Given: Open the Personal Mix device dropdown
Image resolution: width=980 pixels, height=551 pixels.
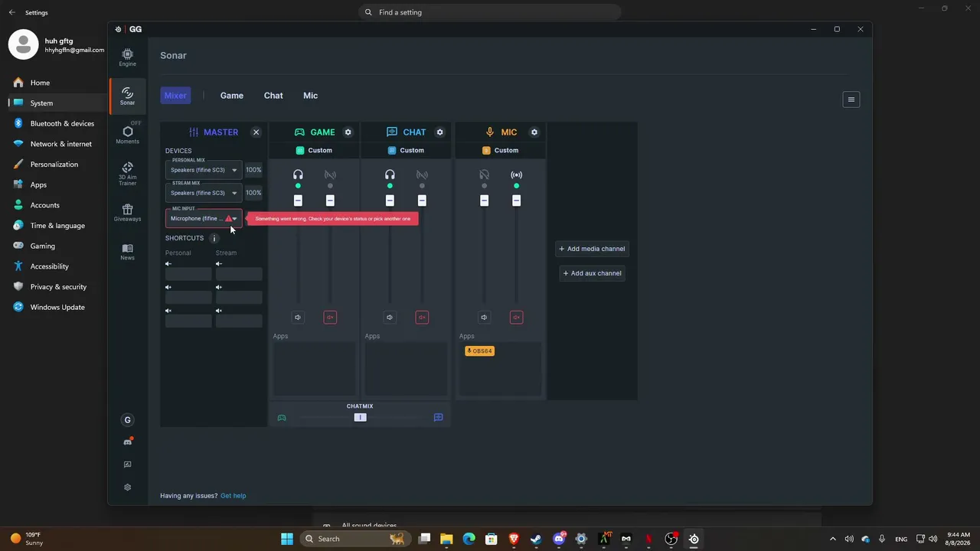Looking at the screenshot, I should pyautogui.click(x=204, y=170).
